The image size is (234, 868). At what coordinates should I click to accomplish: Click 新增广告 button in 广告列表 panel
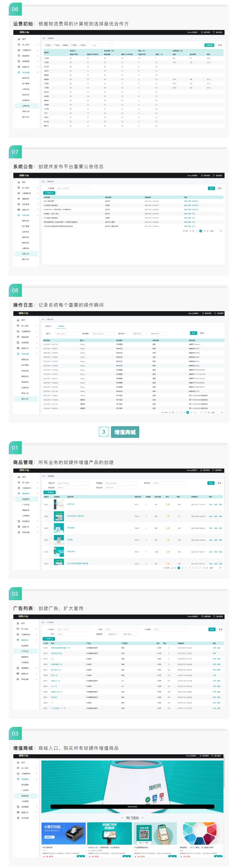pyautogui.click(x=49, y=639)
